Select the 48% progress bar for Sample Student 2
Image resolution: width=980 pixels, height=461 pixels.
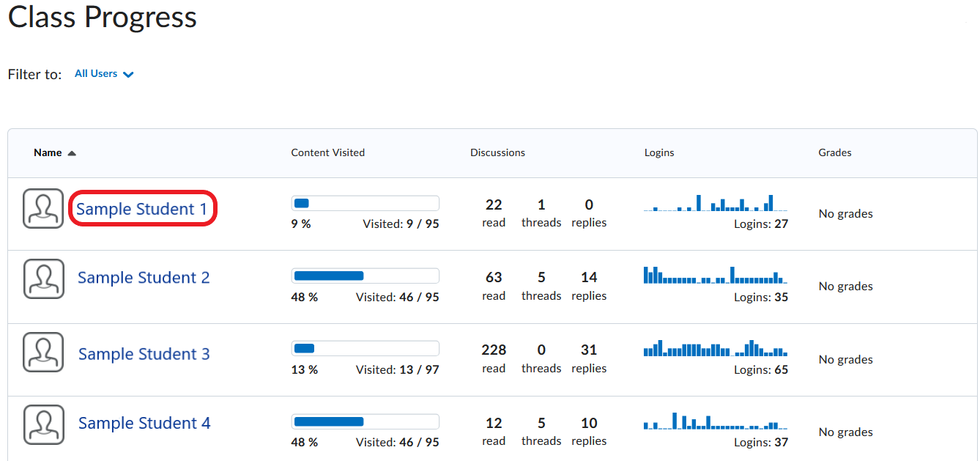365,276
